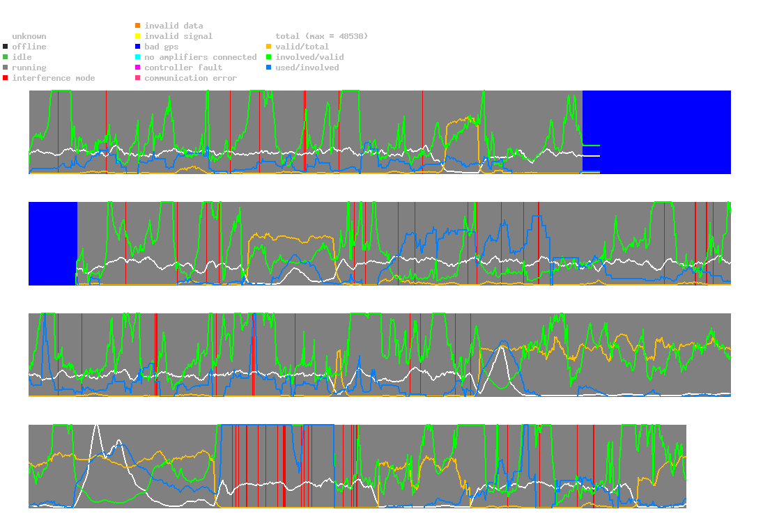This screenshot has height=532, width=763.
Task: Select the "running" legend label
Action: (x=29, y=68)
